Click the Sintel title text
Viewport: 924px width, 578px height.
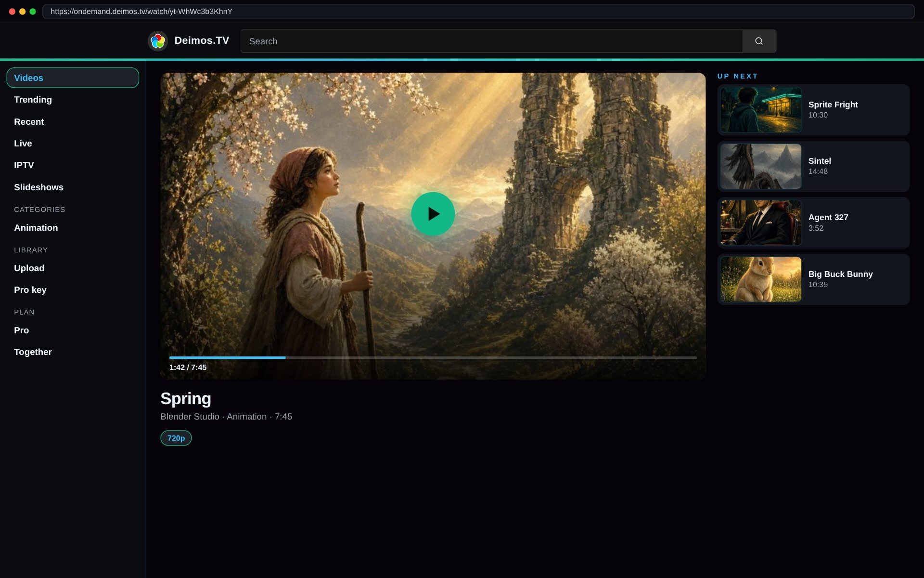coord(820,161)
